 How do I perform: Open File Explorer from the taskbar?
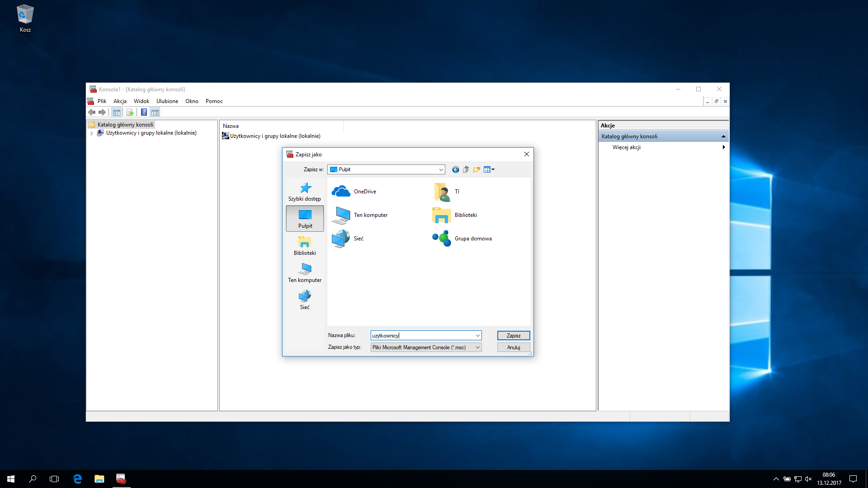coord(99,479)
